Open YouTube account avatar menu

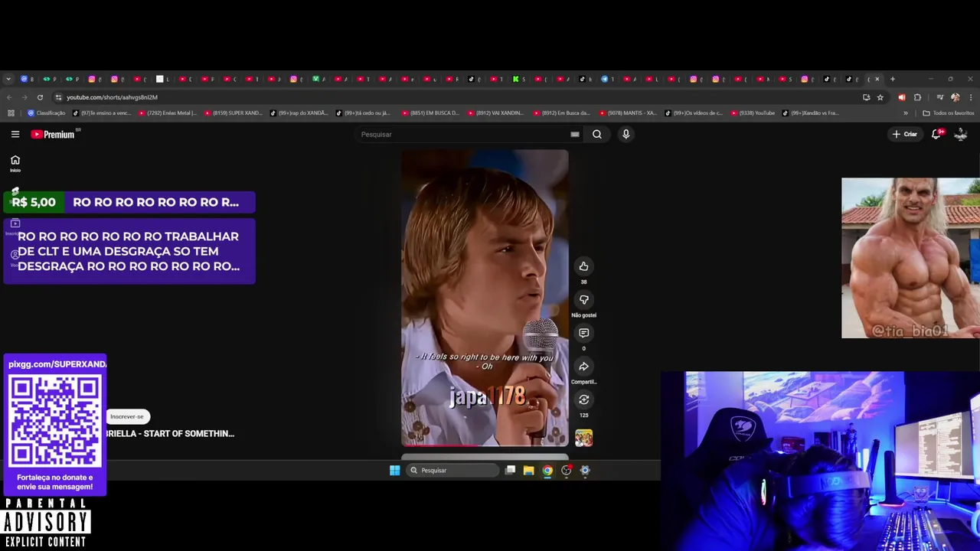[961, 134]
